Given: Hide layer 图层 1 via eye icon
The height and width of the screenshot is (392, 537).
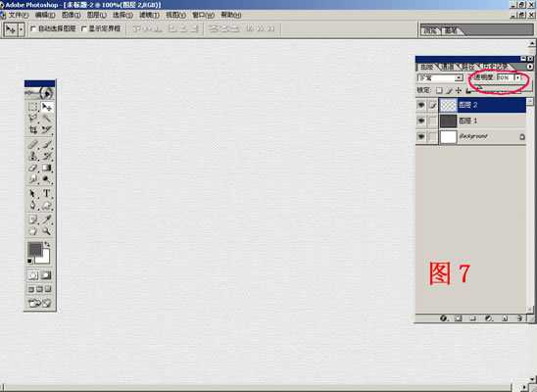Looking at the screenshot, I should pyautogui.click(x=421, y=121).
